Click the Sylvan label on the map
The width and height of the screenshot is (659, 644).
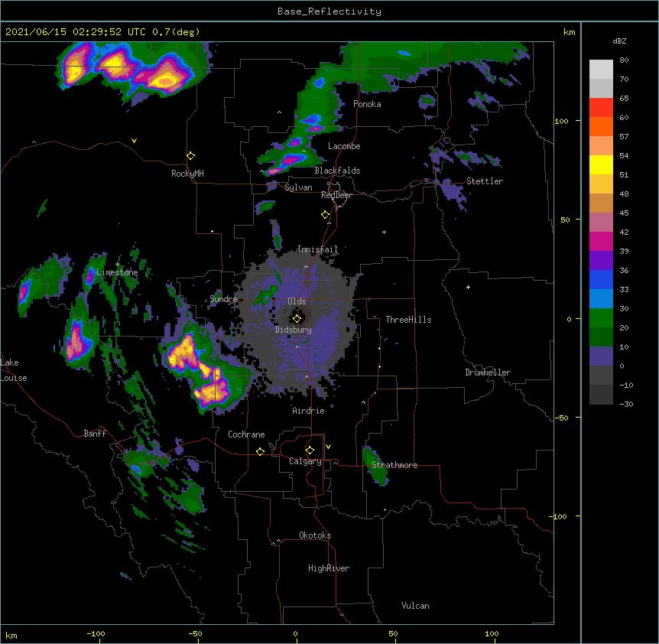[x=298, y=187]
